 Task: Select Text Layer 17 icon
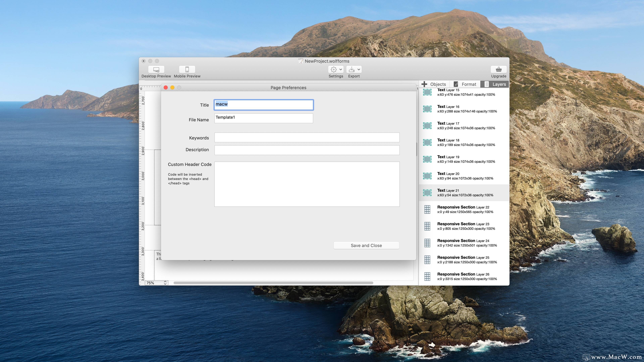427,126
